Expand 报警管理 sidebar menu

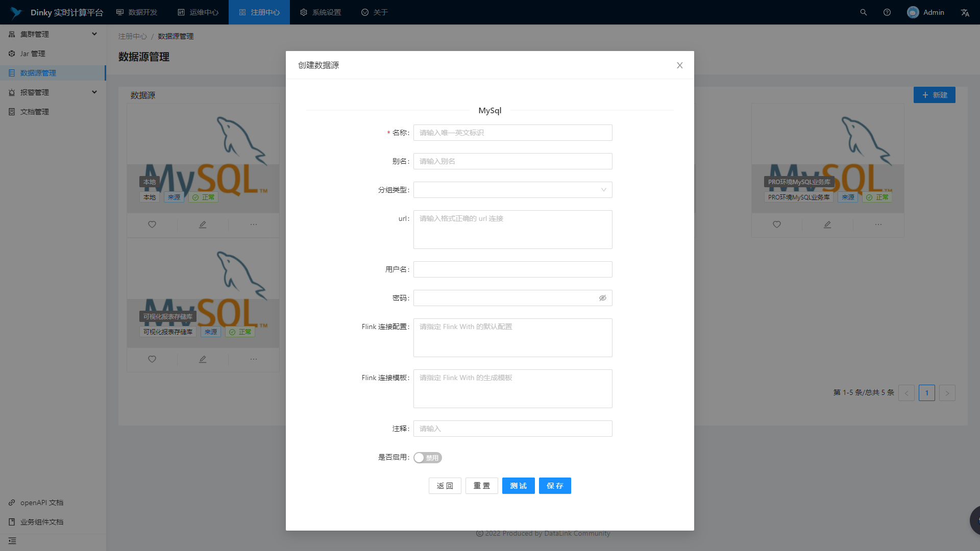tap(53, 92)
